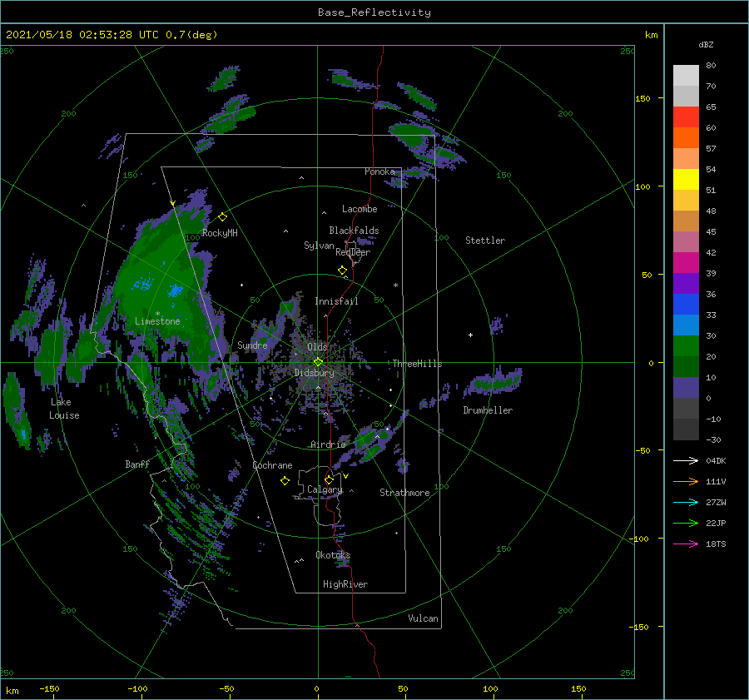Click the cyan 27ZW arrow in legend

(x=686, y=502)
